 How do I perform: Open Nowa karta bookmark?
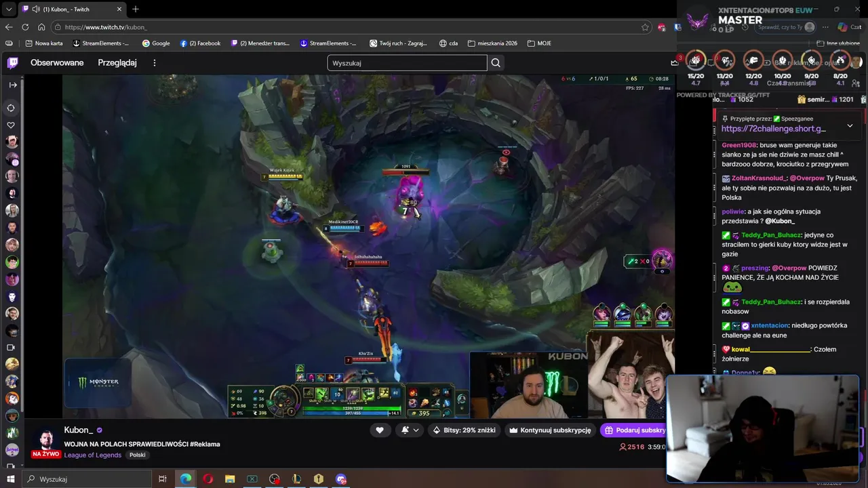44,43
